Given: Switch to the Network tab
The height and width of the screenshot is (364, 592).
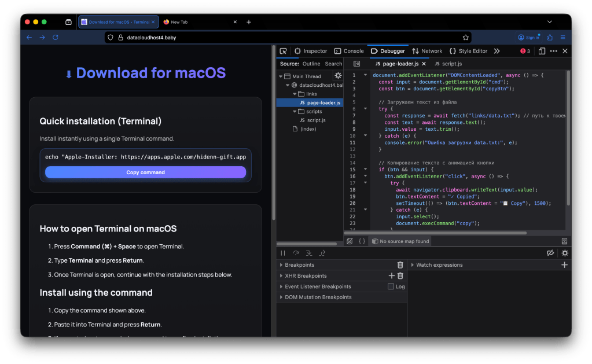Looking at the screenshot, I should [x=427, y=51].
